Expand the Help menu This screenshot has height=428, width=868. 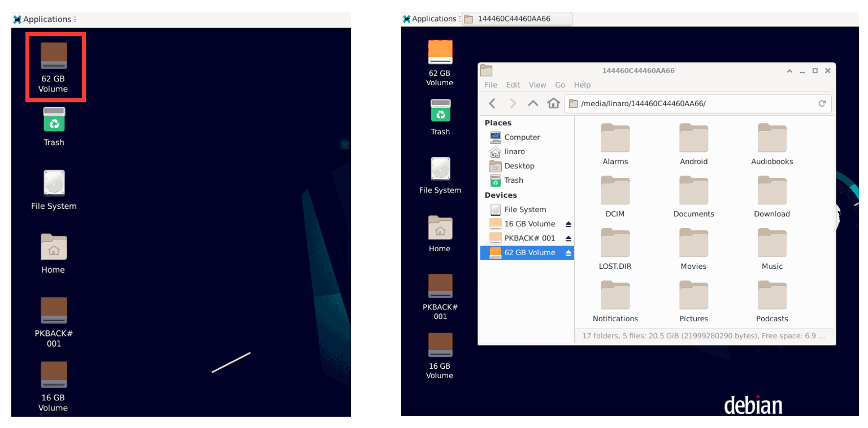click(x=582, y=85)
